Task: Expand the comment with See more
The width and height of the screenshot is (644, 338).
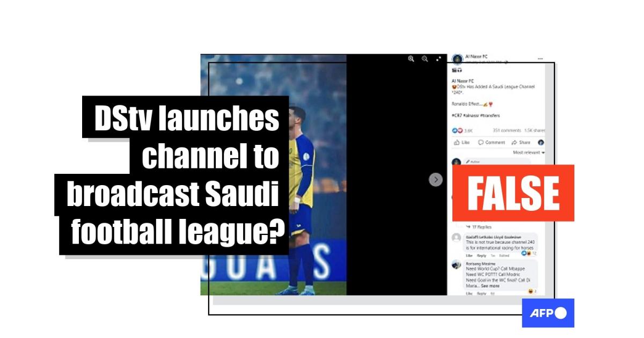Action: (490, 286)
